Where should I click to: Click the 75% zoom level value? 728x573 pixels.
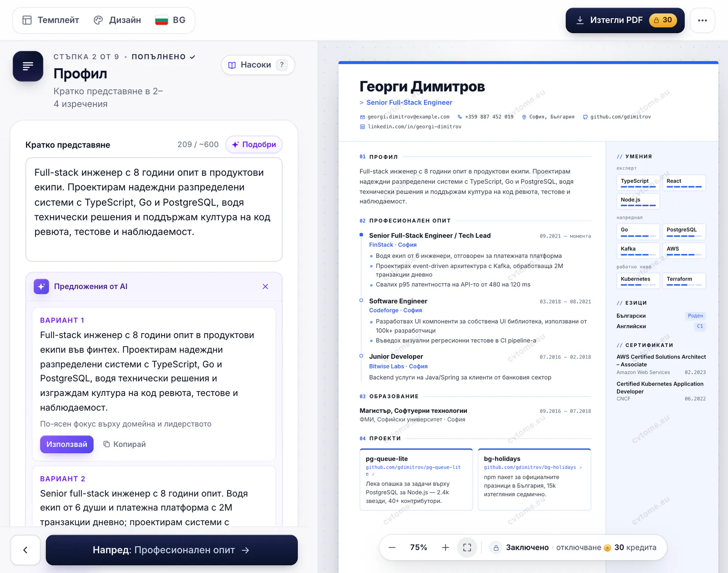pos(419,548)
